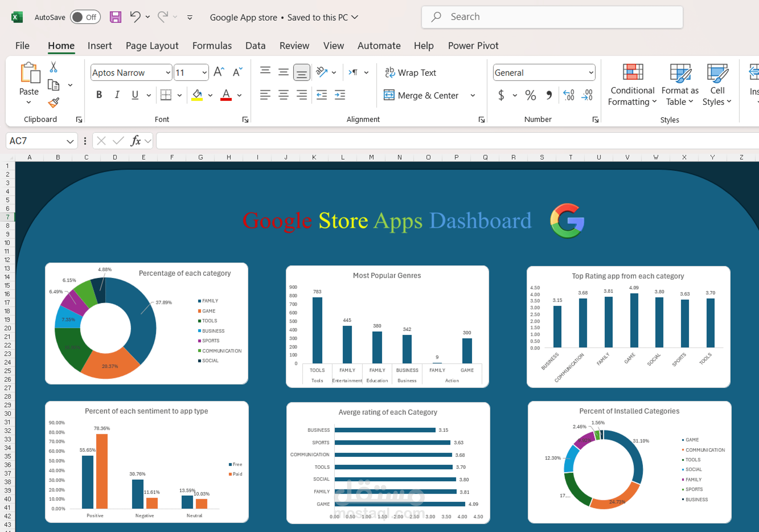Decrease the cell indent
The image size is (759, 532).
pyautogui.click(x=322, y=95)
